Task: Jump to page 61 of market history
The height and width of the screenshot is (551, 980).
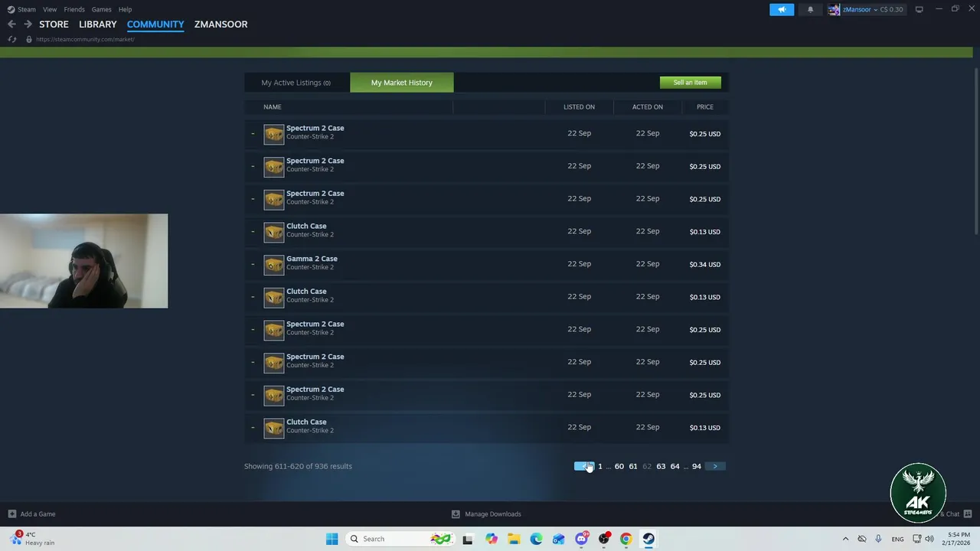Action: pos(633,466)
